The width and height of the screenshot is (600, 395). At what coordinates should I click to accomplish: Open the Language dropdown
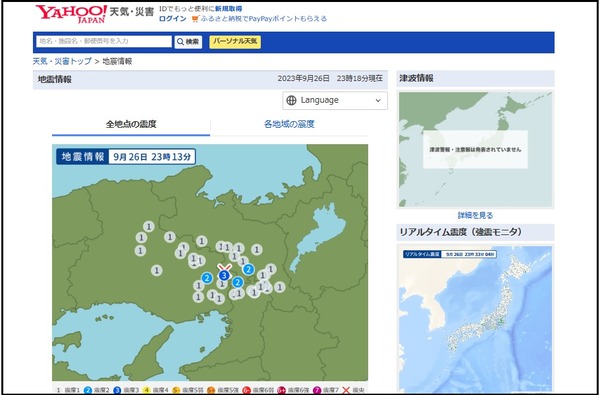click(335, 100)
